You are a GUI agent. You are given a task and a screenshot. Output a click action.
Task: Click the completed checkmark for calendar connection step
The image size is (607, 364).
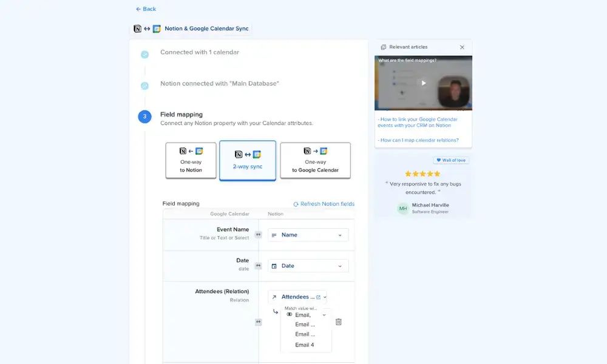pyautogui.click(x=145, y=55)
